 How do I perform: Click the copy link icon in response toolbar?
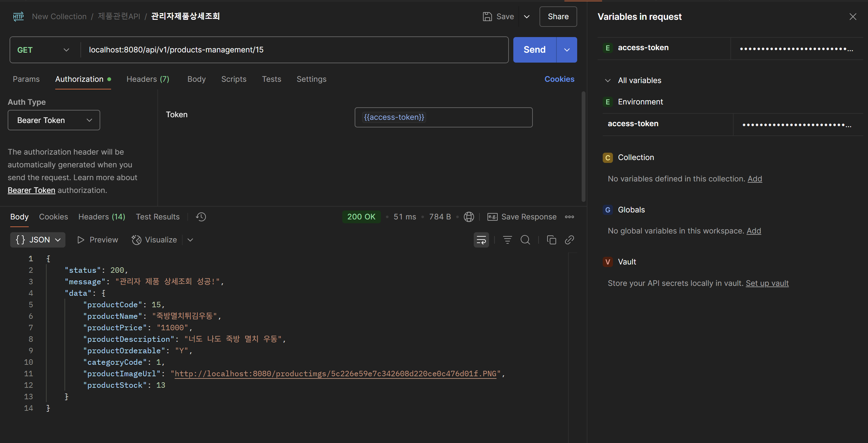570,240
